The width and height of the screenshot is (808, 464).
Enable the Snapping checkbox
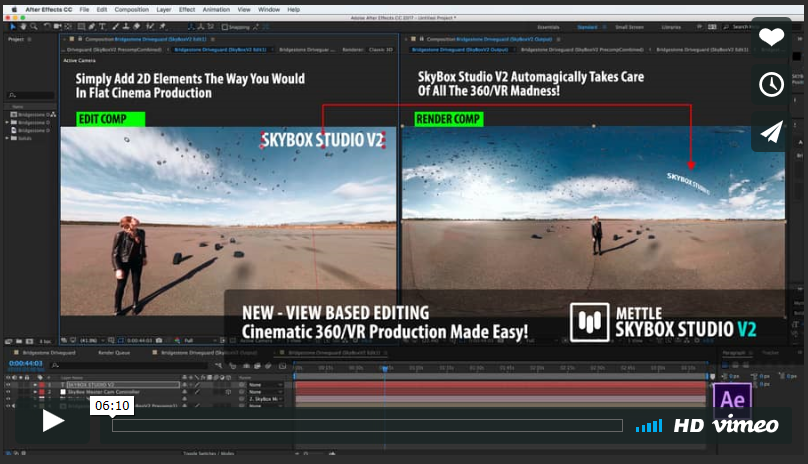coord(225,27)
